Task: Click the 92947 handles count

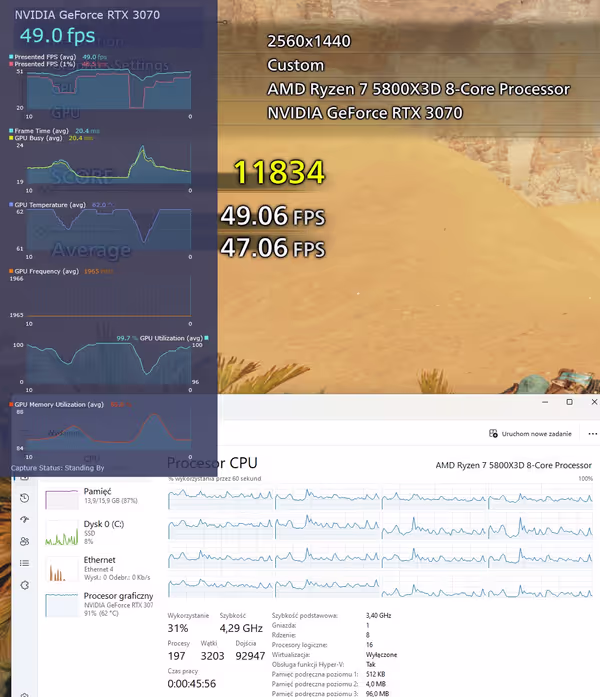Action: click(250, 656)
